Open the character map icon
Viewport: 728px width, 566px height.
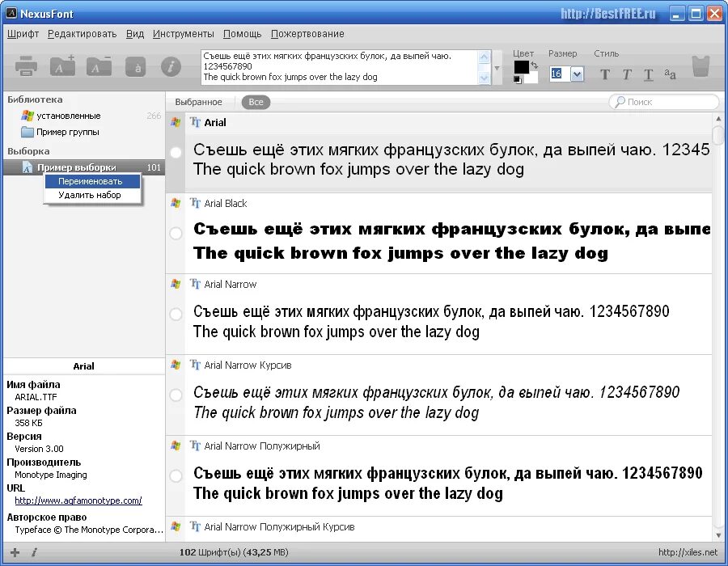click(x=136, y=67)
